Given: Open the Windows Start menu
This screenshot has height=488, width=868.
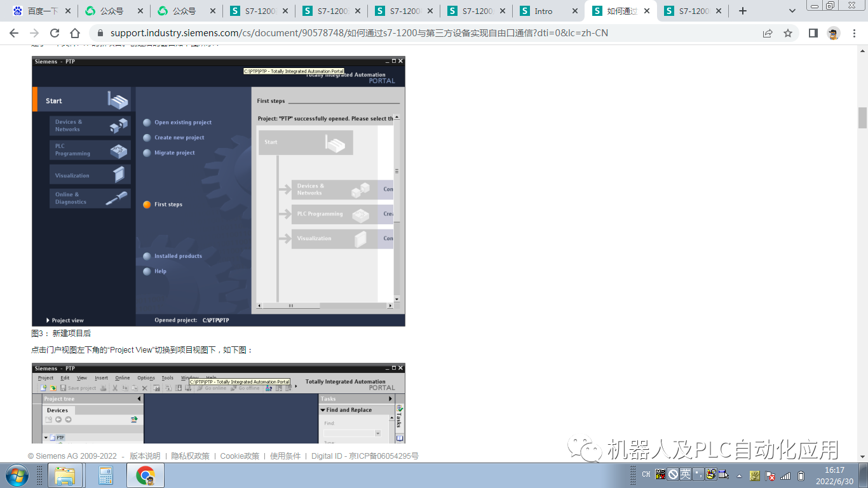Looking at the screenshot, I should (x=17, y=475).
